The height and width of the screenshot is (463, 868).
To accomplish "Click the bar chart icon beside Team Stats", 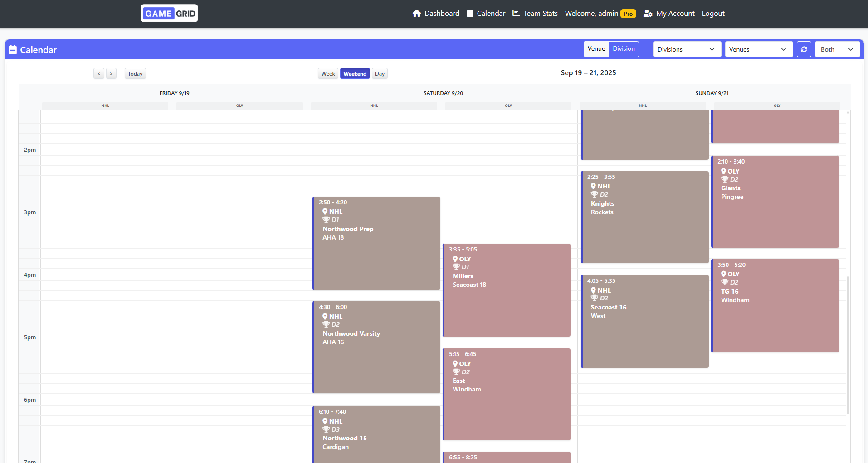I will click(x=516, y=13).
